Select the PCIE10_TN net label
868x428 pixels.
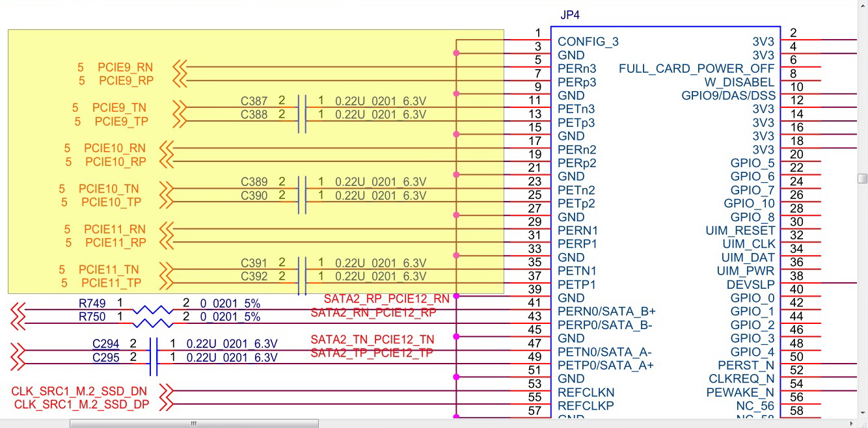pyautogui.click(x=110, y=189)
